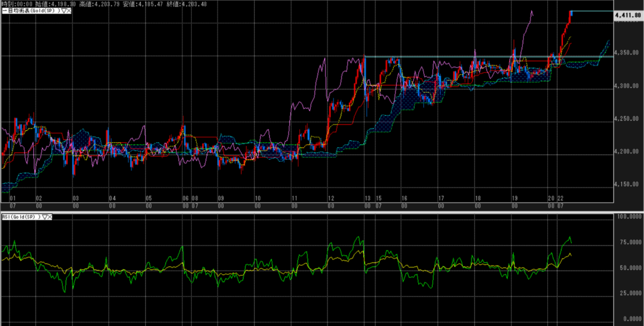Remove the RSI panel using its X icon
The width and height of the screenshot is (644, 326).
(49, 216)
